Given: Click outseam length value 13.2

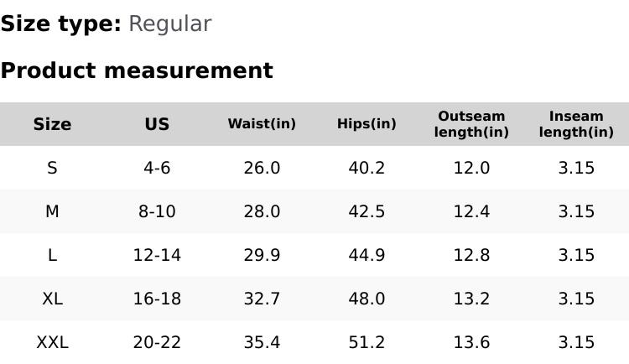Looking at the screenshot, I should (471, 299).
